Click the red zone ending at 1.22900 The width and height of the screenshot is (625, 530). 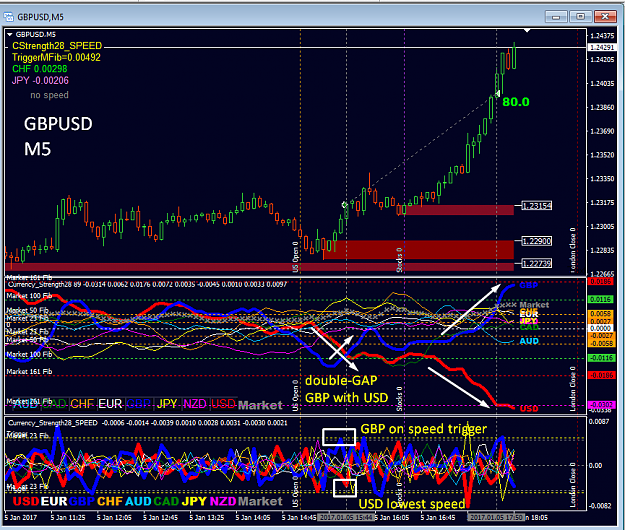[419, 250]
